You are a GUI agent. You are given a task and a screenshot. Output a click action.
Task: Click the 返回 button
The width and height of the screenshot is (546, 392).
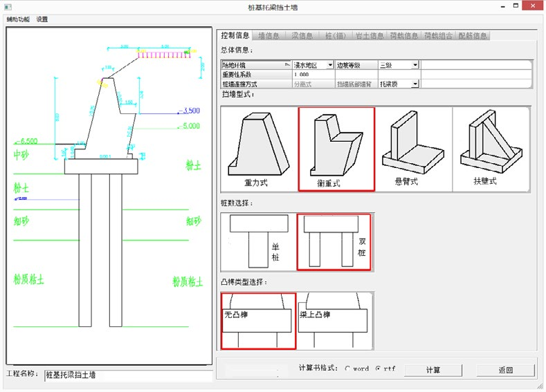pyautogui.click(x=505, y=370)
